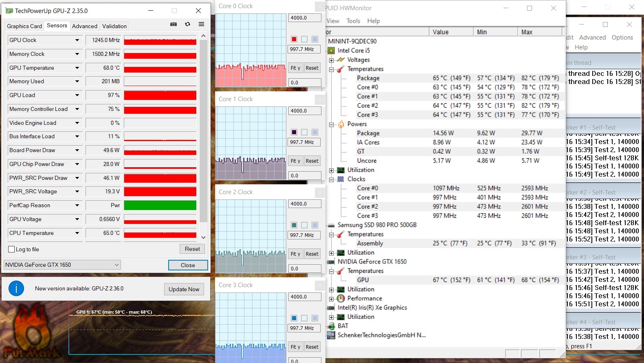This screenshot has height=363, width=644.
Task: Switch to the Validation tab
Action: 114,26
